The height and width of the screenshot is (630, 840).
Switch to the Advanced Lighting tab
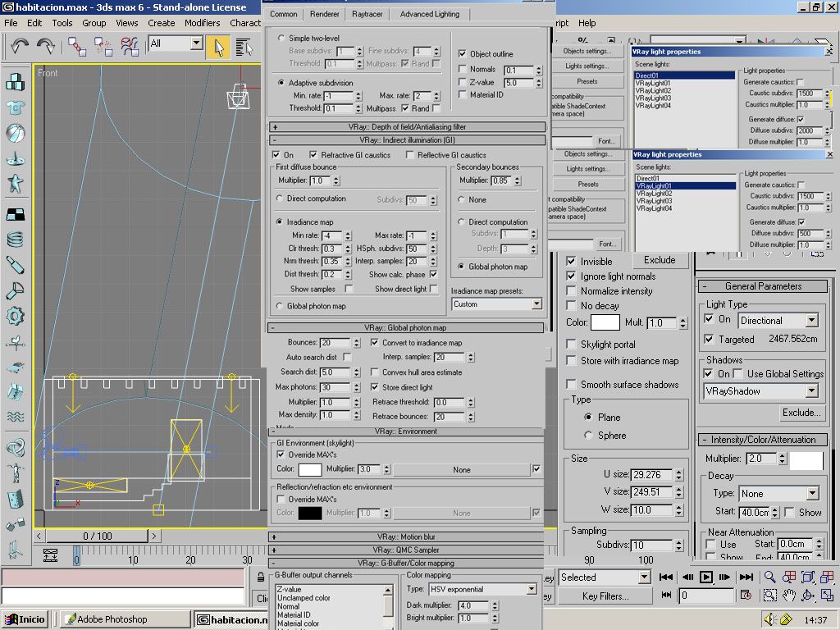430,15
